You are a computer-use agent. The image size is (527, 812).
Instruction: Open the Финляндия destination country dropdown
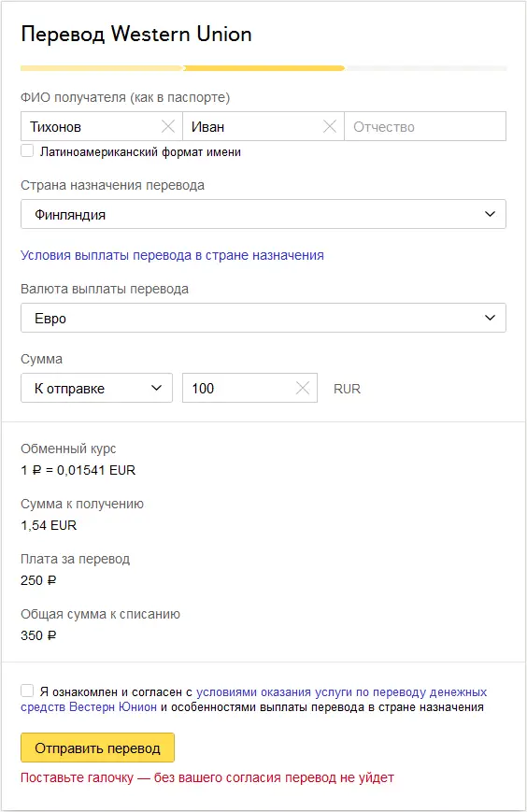[263, 214]
